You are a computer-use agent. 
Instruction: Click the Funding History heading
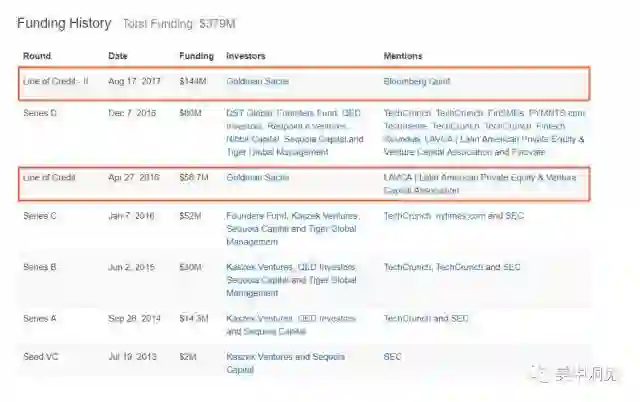[63, 22]
